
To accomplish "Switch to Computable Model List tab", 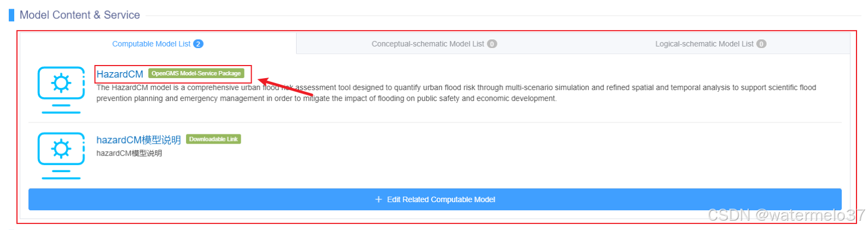I will point(151,44).
